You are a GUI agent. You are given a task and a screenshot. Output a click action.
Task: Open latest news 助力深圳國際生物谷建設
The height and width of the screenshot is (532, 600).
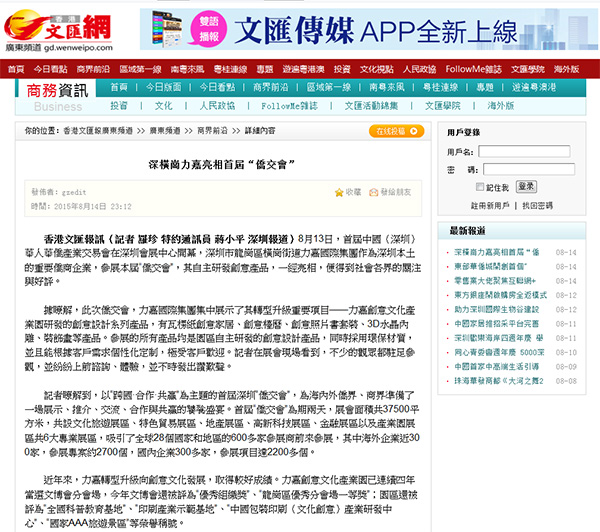[x=496, y=309]
